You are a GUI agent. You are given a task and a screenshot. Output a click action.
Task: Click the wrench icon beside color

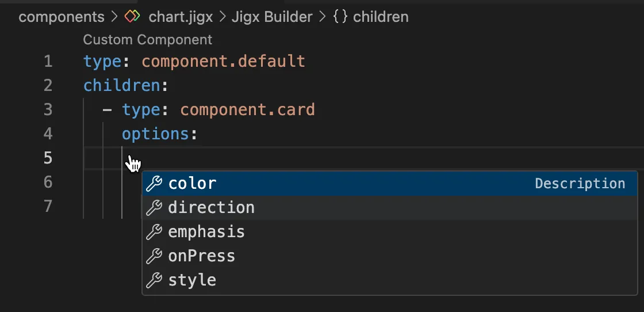coord(154,184)
